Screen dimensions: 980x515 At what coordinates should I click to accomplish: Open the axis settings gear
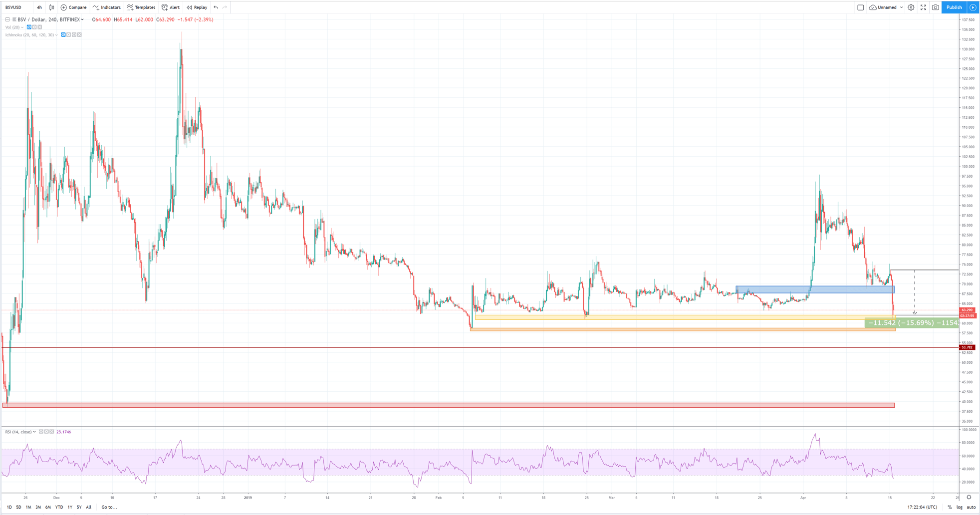[969, 497]
